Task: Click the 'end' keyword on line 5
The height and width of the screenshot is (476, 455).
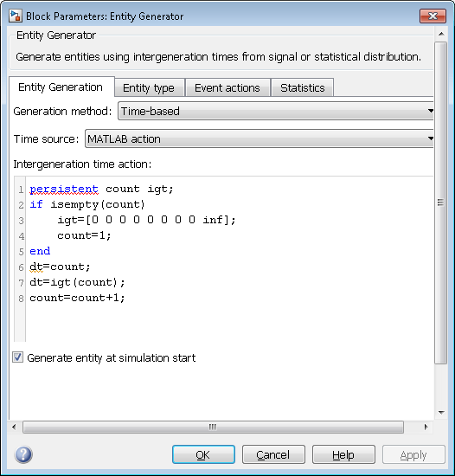Action: click(x=40, y=251)
